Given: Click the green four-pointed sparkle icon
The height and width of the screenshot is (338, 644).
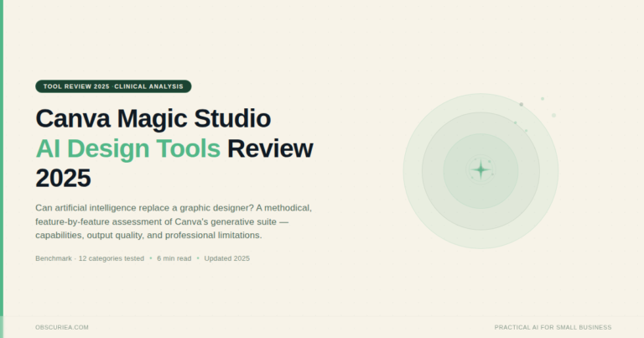Looking at the screenshot, I should (x=480, y=169).
